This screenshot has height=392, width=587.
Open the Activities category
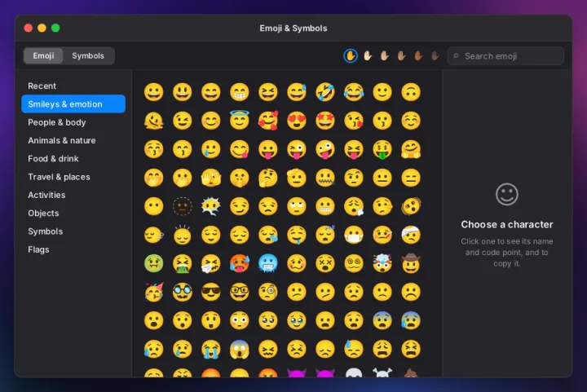click(x=73, y=195)
